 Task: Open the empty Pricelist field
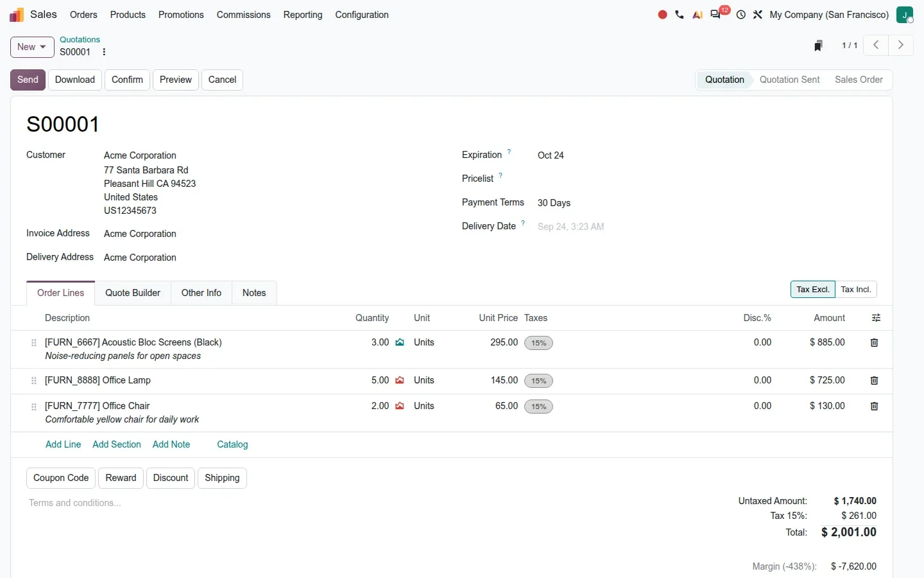pyautogui.click(x=706, y=179)
